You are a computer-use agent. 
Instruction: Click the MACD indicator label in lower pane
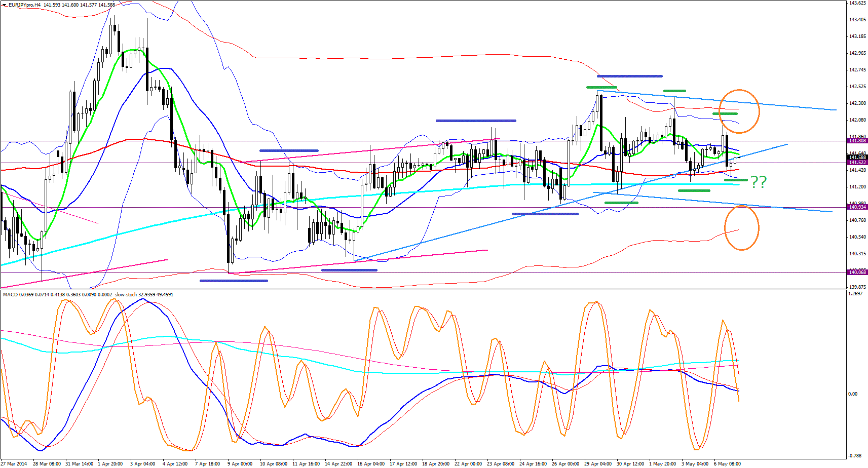tap(10, 294)
